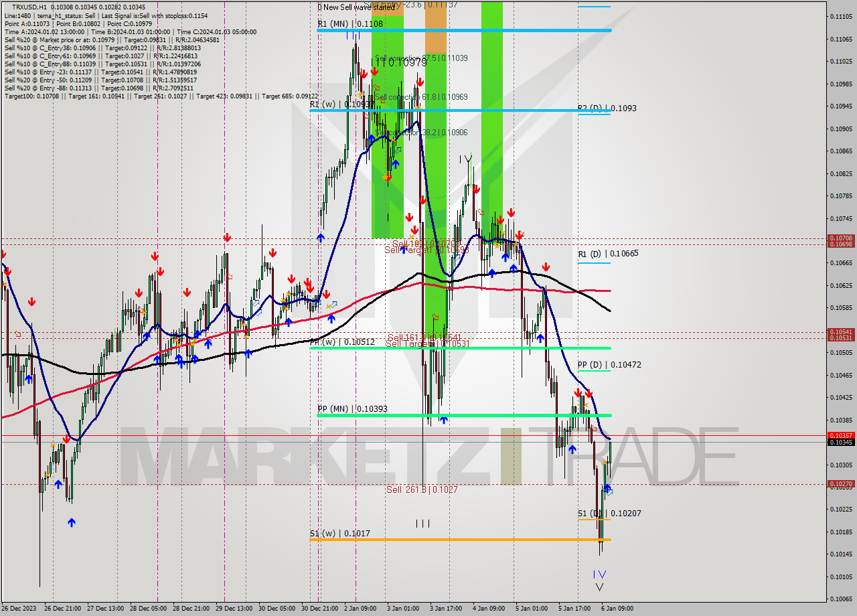
Task: Click the red 0.10708 price axis tag
Action: click(x=841, y=238)
